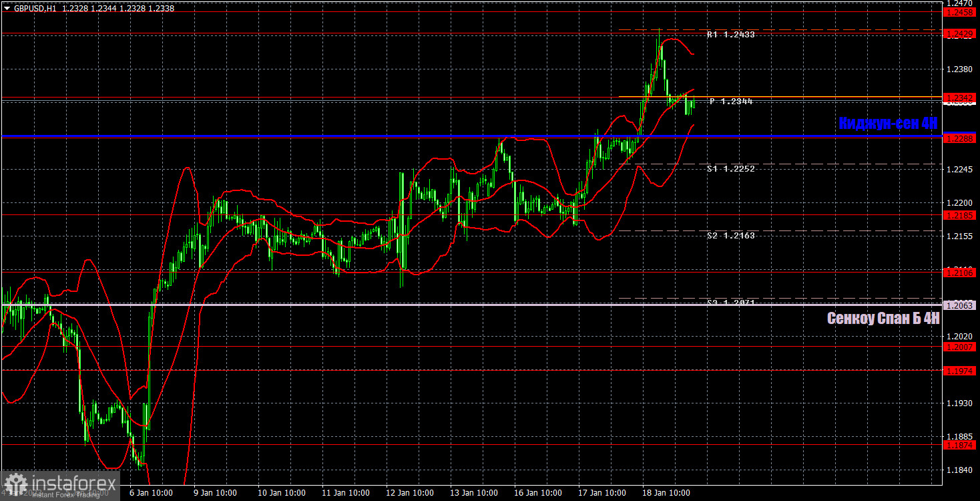
Task: Click the 11 Jan 10:00 time label
Action: 346,493
